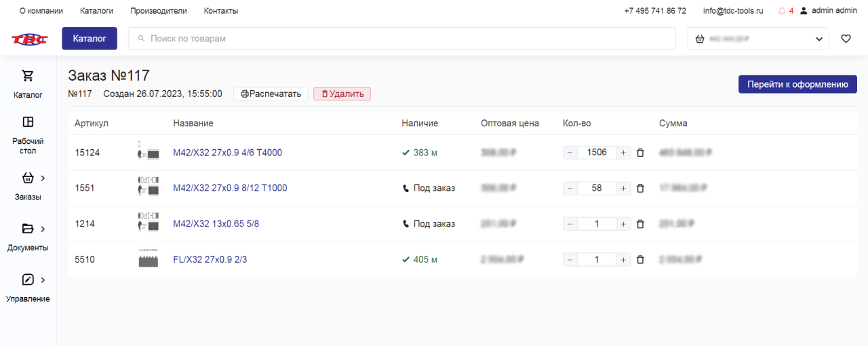Open Каталог in the left sidebar
The image size is (868, 346).
(28, 83)
